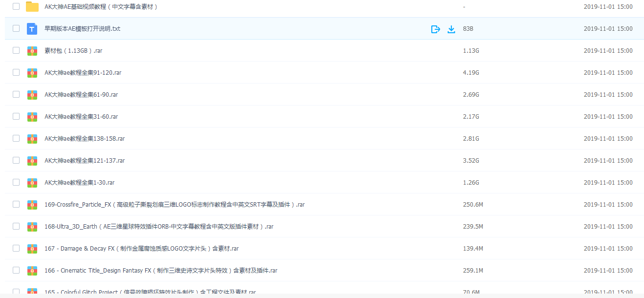Click the blue text file icon of 早期版本AE模板打开说明.txt

[32, 29]
